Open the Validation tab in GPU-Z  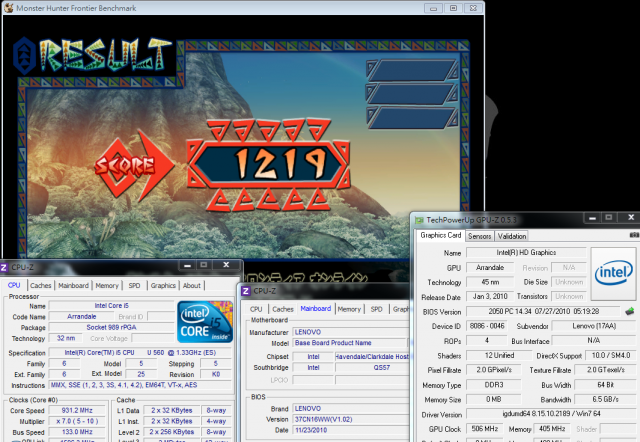click(x=511, y=236)
